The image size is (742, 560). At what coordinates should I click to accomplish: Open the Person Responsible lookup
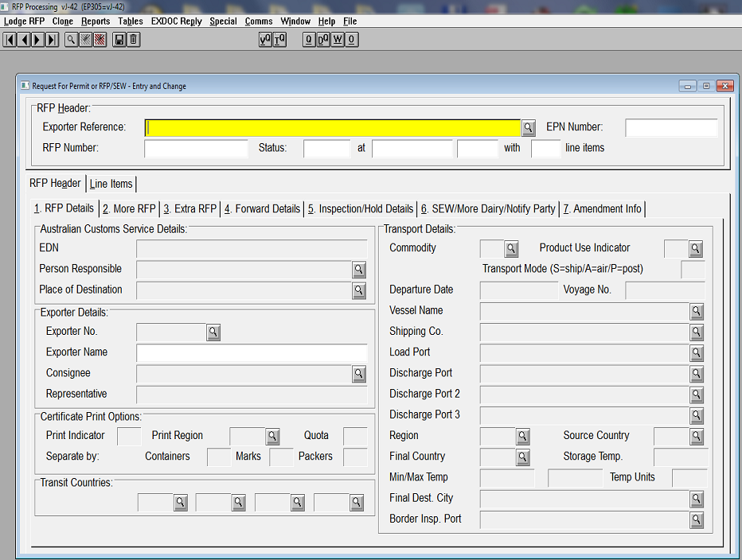pyautogui.click(x=359, y=270)
